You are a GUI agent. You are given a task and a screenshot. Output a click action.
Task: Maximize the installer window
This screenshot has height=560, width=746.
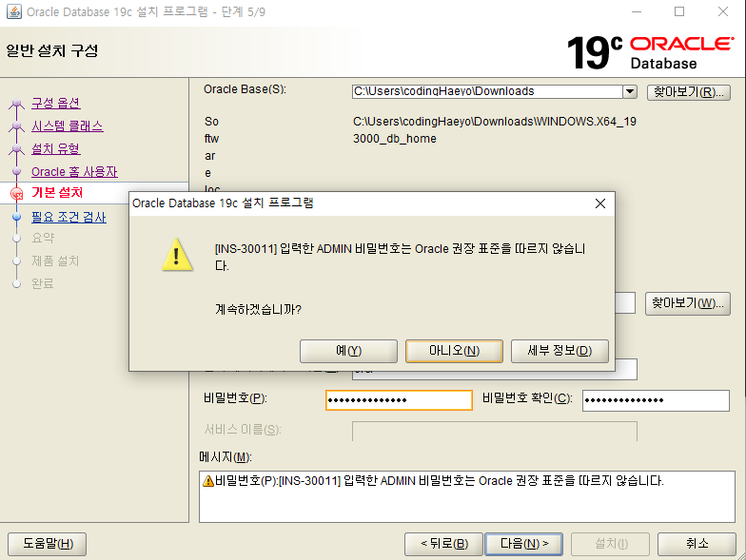pos(679,11)
